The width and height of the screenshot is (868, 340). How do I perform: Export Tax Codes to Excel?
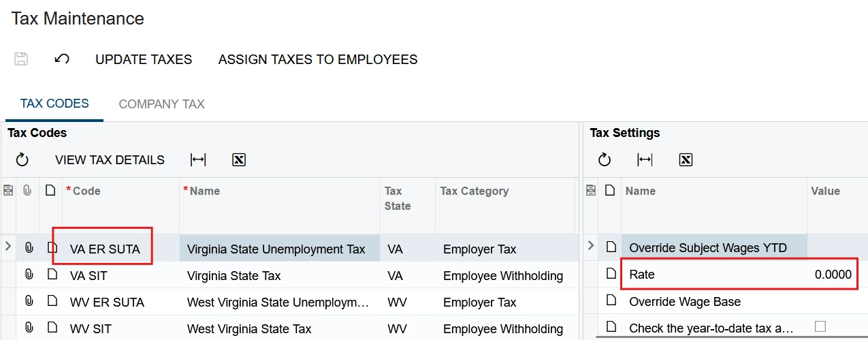tap(239, 160)
